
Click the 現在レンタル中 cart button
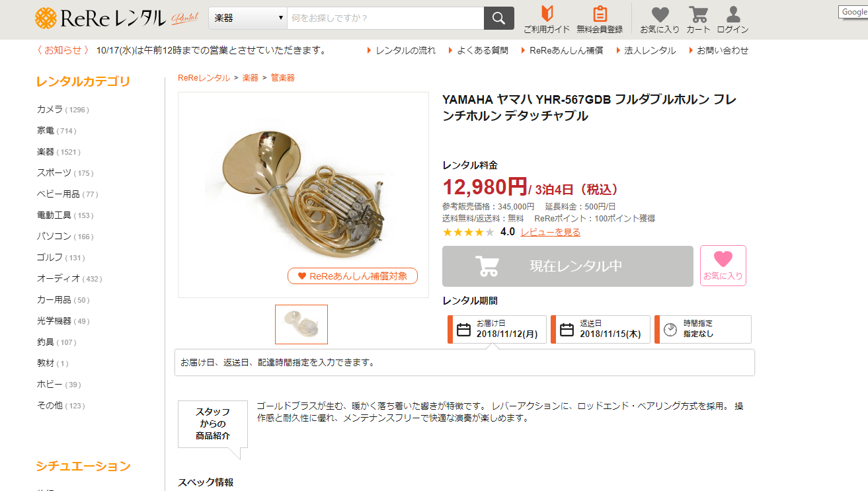pyautogui.click(x=568, y=266)
